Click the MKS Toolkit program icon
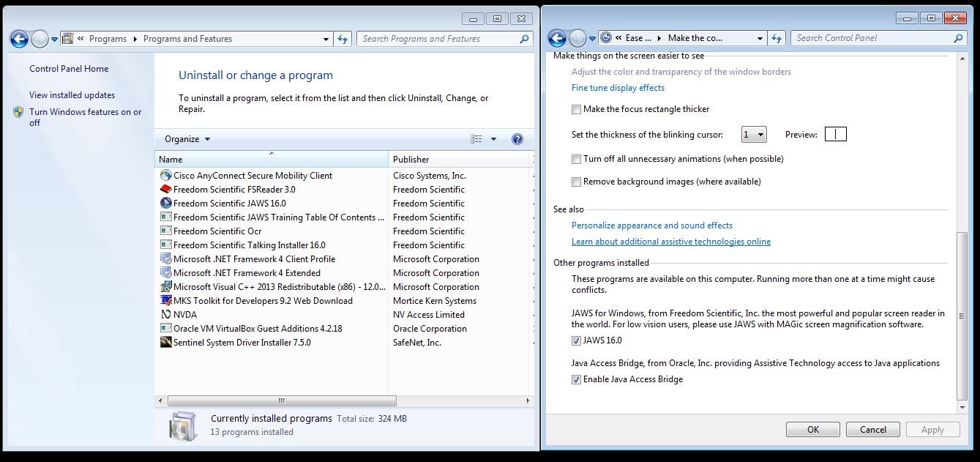The height and width of the screenshot is (462, 980). [x=165, y=301]
